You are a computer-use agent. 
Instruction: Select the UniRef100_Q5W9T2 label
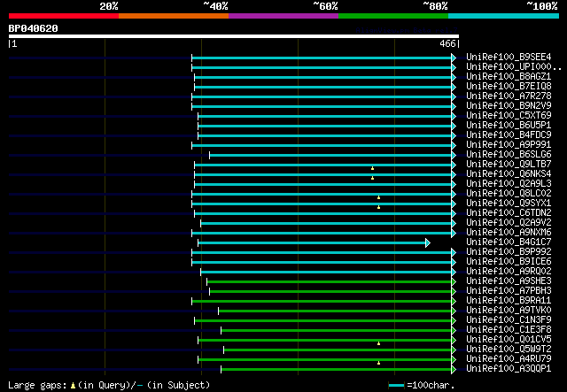pyautogui.click(x=509, y=350)
